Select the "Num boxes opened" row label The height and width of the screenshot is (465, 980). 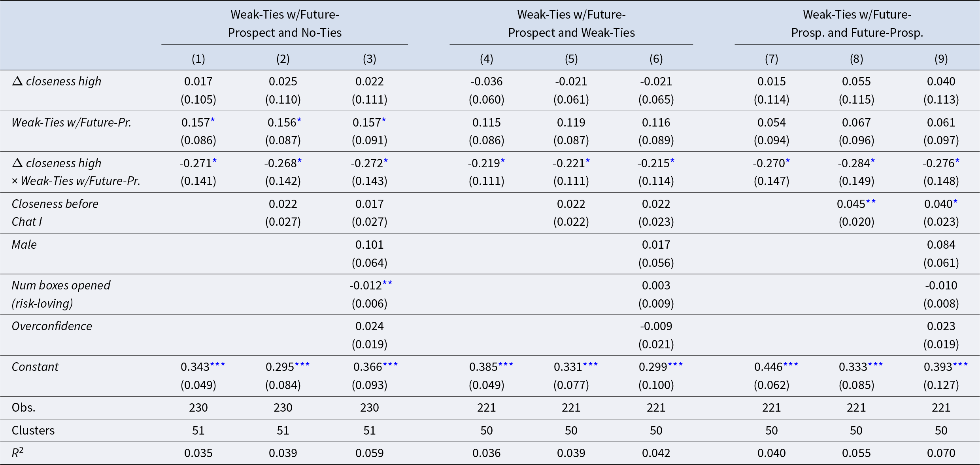click(x=61, y=285)
